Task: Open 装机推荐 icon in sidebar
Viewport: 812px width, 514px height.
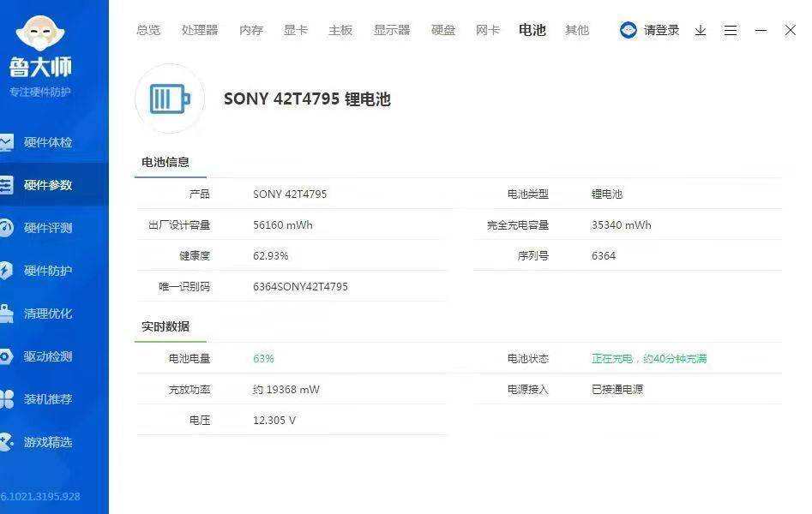Action: (x=6, y=399)
